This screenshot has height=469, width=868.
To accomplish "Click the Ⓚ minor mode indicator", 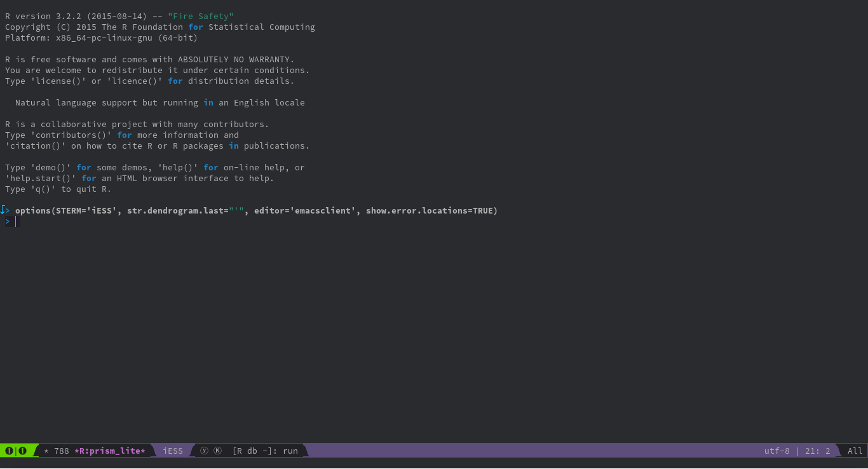I will coord(217,451).
